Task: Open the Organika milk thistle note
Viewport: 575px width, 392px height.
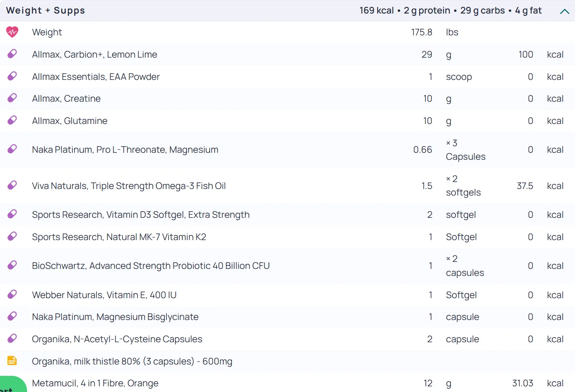Action: pyautogui.click(x=132, y=361)
